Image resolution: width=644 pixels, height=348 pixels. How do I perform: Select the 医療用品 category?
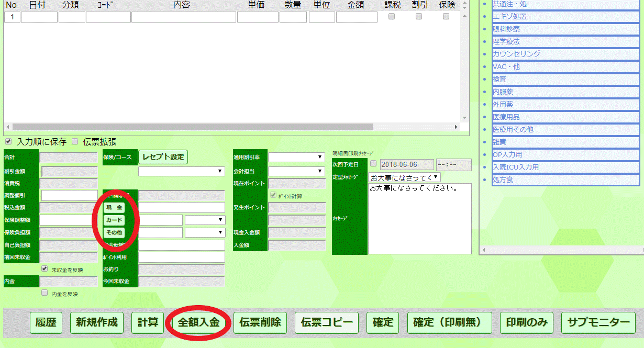pos(566,117)
